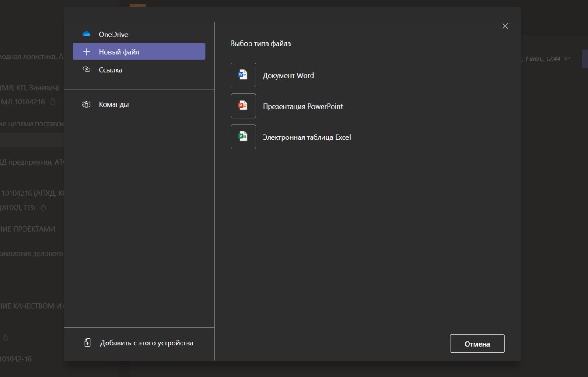588x377 pixels.
Task: Create a Презентация PowerPoint file
Action: click(x=303, y=106)
